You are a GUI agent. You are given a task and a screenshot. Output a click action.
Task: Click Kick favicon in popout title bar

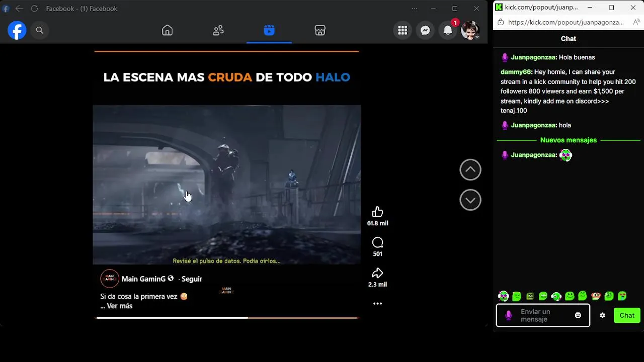(499, 7)
